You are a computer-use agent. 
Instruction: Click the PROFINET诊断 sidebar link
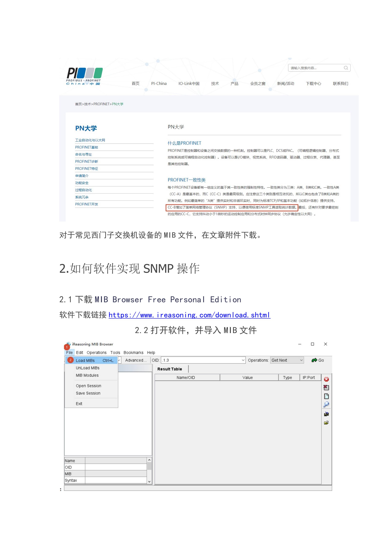tap(86, 161)
